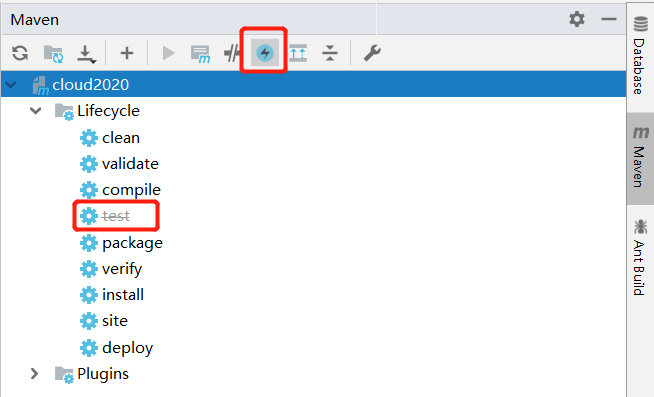
Task: Hide the Maven tool window
Action: click(609, 19)
